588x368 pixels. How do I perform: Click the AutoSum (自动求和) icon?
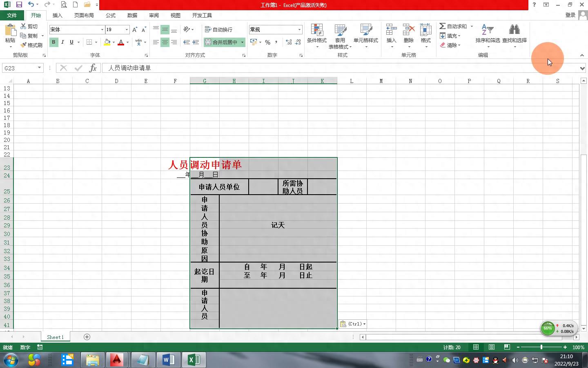443,26
